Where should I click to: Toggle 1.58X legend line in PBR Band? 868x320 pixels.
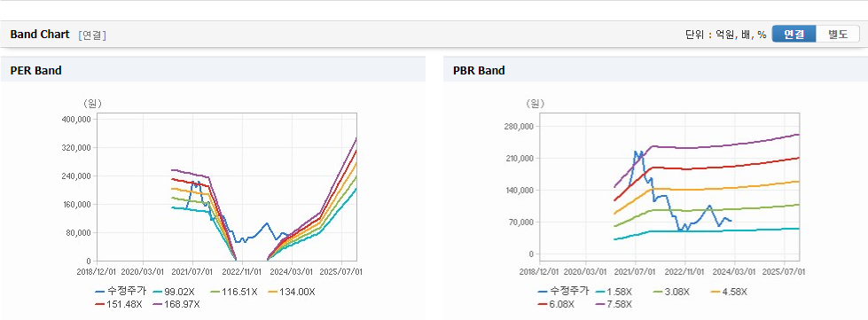pos(614,292)
